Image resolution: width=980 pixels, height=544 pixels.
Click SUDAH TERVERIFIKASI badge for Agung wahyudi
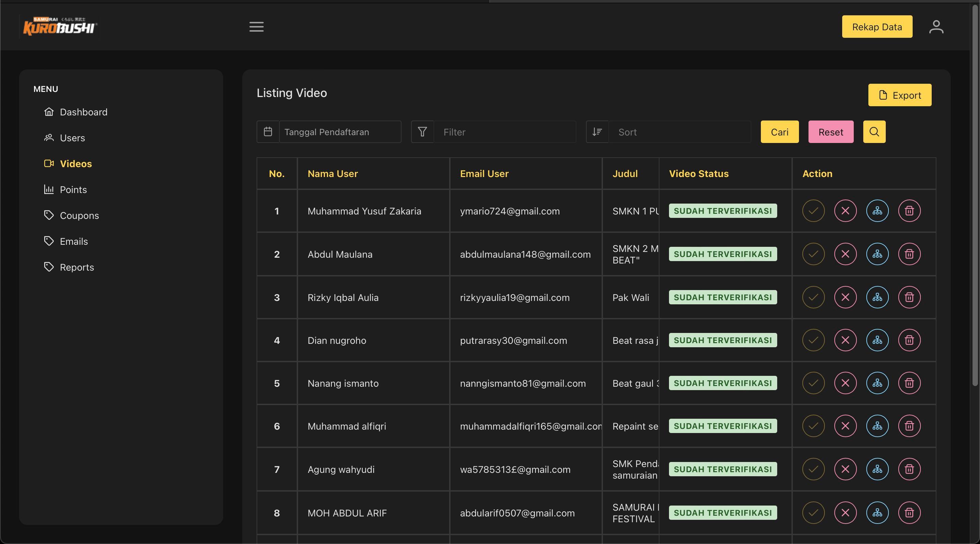pos(723,469)
